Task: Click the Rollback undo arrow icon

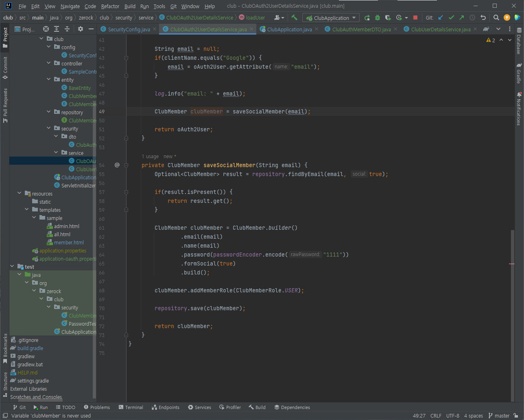Action: [x=483, y=17]
